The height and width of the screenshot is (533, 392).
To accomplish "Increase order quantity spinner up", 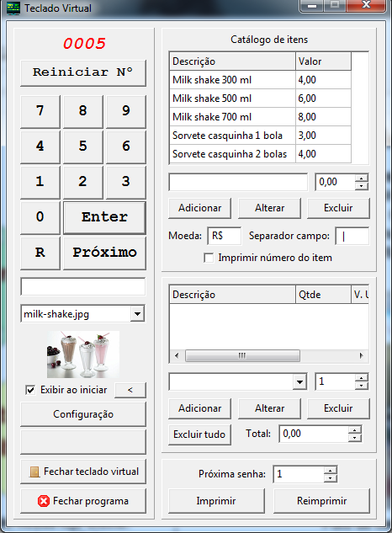I will click(362, 378).
